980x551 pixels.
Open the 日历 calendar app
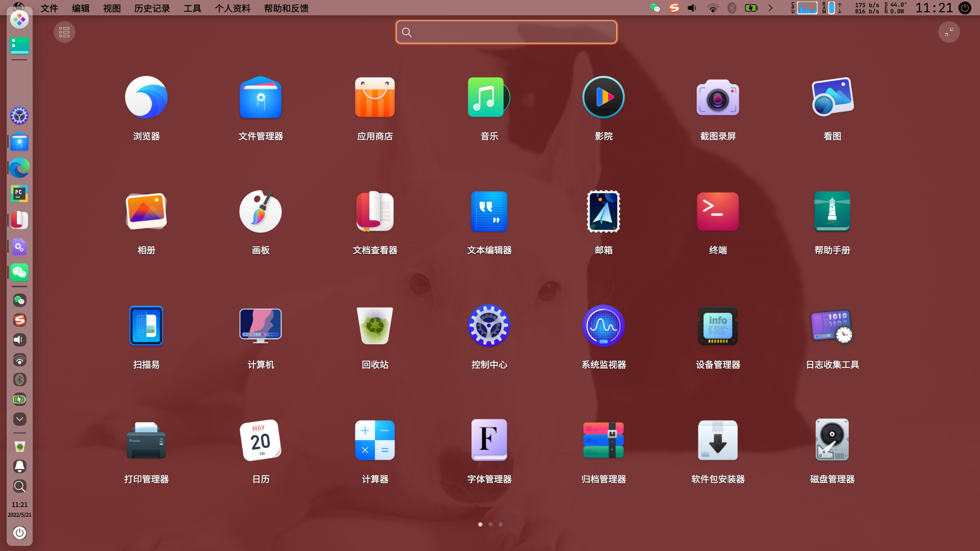pyautogui.click(x=261, y=440)
